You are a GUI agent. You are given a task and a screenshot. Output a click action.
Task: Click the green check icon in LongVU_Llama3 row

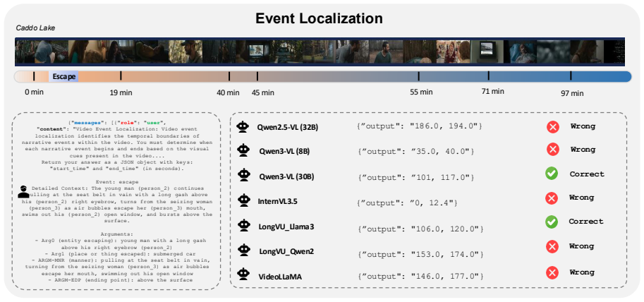click(x=551, y=222)
